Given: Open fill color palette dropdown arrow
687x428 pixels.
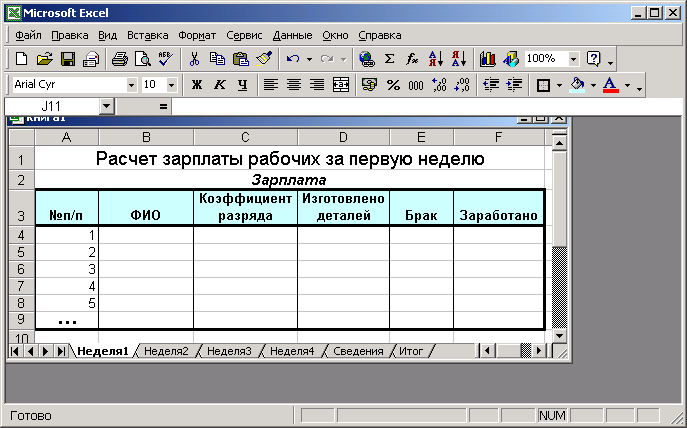Looking at the screenshot, I should (x=593, y=85).
